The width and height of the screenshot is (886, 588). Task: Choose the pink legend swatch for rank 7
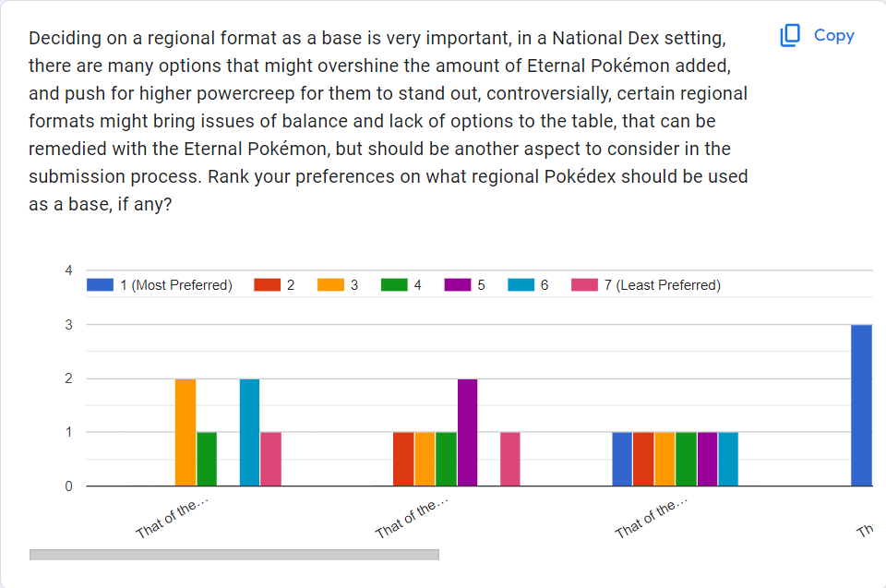(x=584, y=285)
